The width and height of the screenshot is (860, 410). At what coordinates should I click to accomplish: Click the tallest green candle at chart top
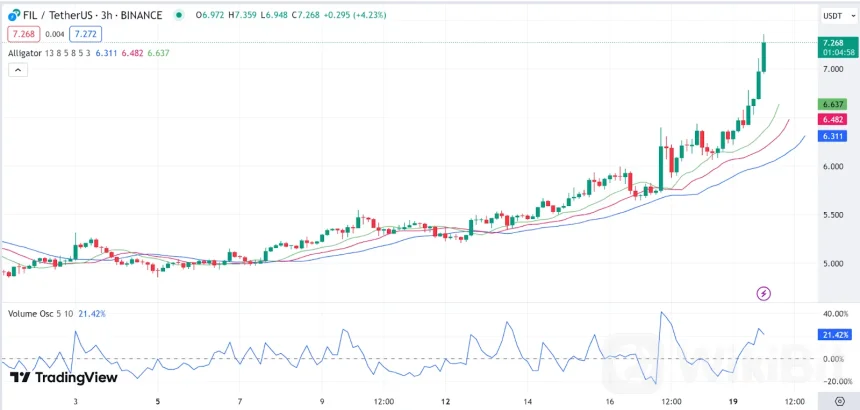(x=763, y=55)
